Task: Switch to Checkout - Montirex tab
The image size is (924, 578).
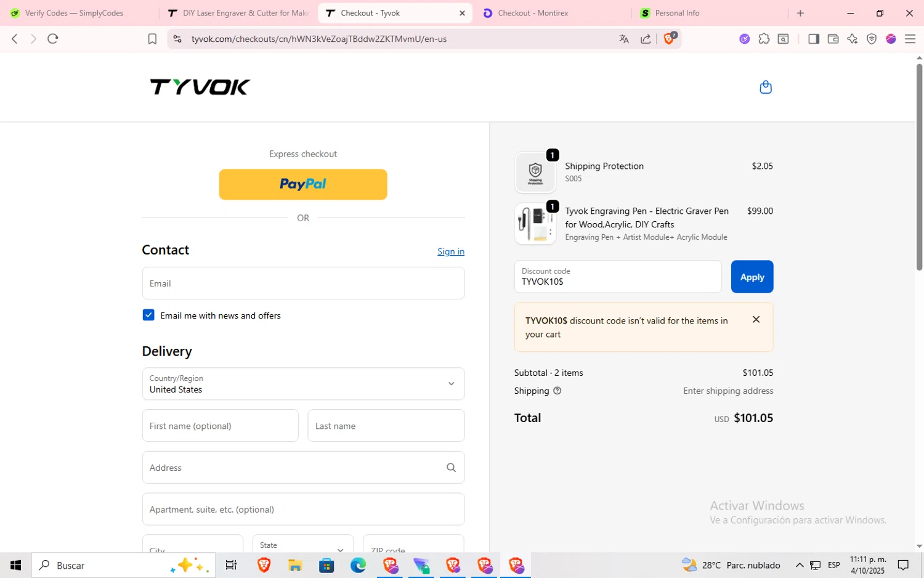Action: tap(551, 13)
